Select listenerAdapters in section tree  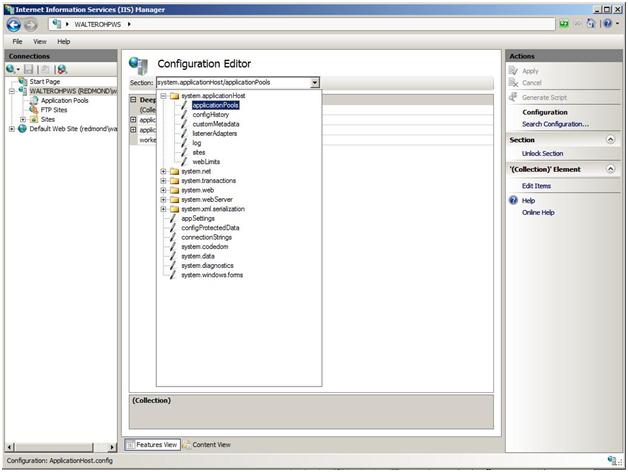(x=215, y=133)
